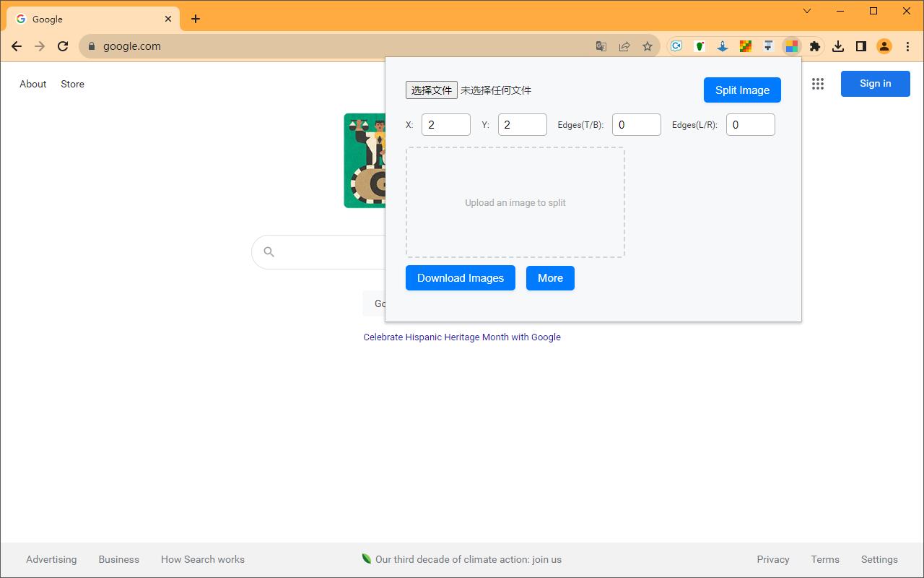The width and height of the screenshot is (924, 578).
Task: Open the profile avatar menu
Action: [884, 46]
